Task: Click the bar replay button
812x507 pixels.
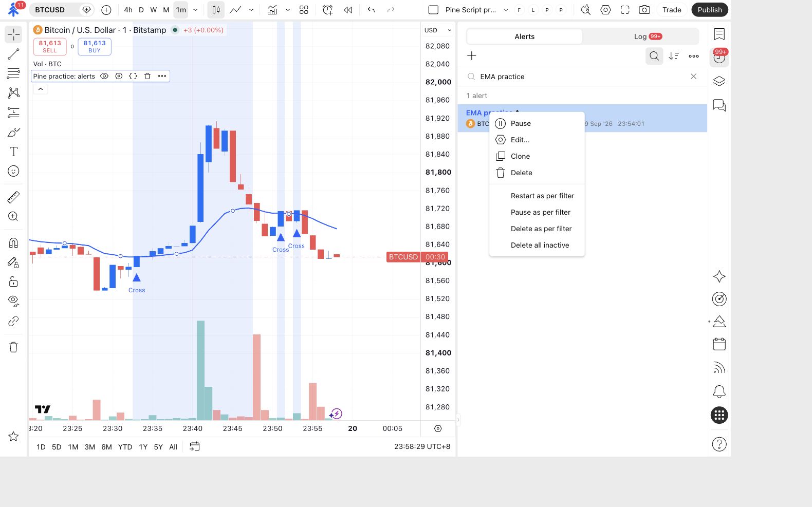Action: (x=348, y=10)
